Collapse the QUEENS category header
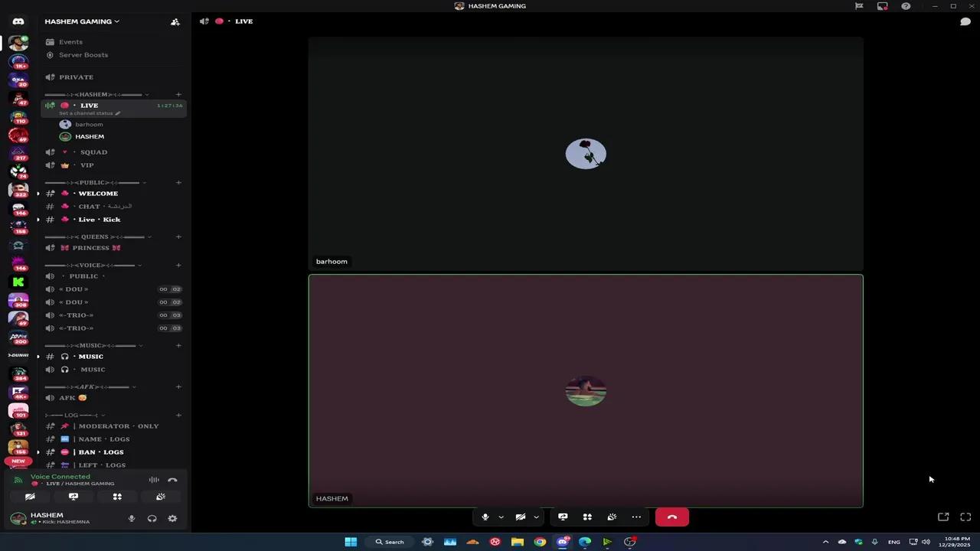The width and height of the screenshot is (980, 551). point(98,237)
